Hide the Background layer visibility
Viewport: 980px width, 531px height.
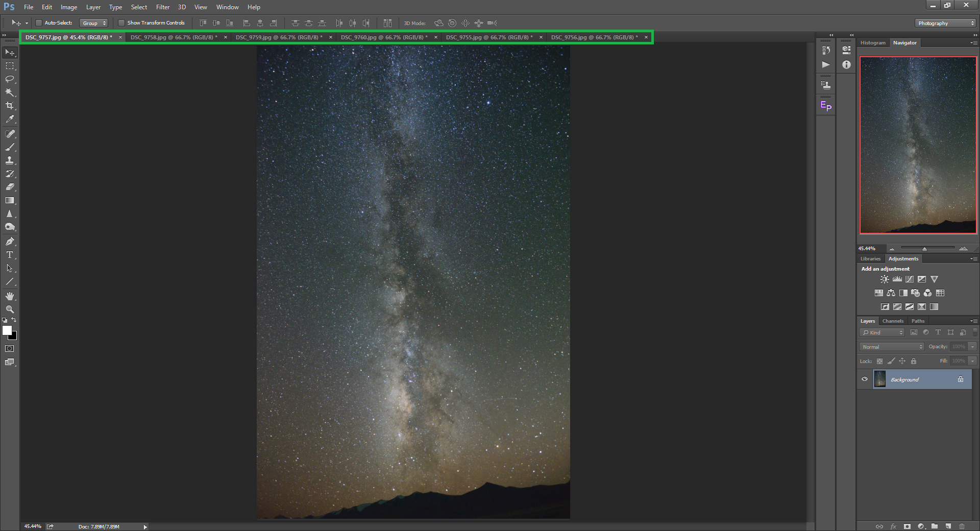865,379
